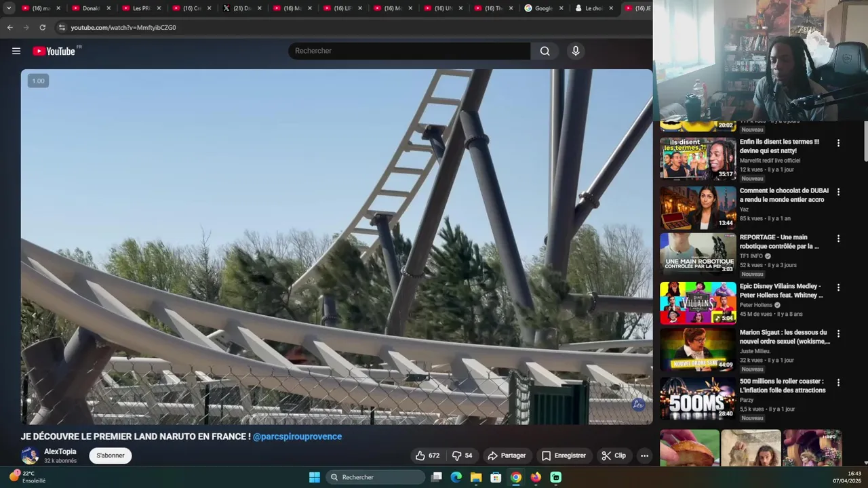Open options for 'Enfin ils disent' video
Viewport: 868px width, 488px height.
click(838, 143)
